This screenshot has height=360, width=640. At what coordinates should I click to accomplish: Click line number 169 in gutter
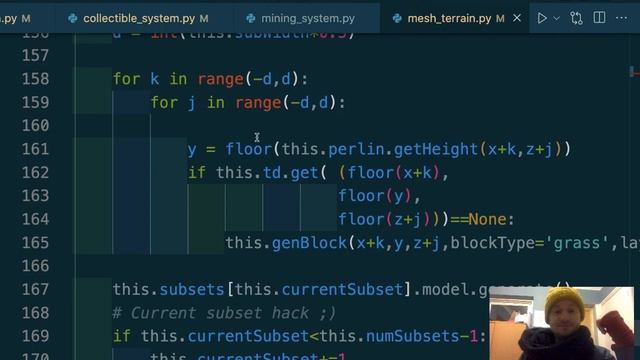(36, 336)
